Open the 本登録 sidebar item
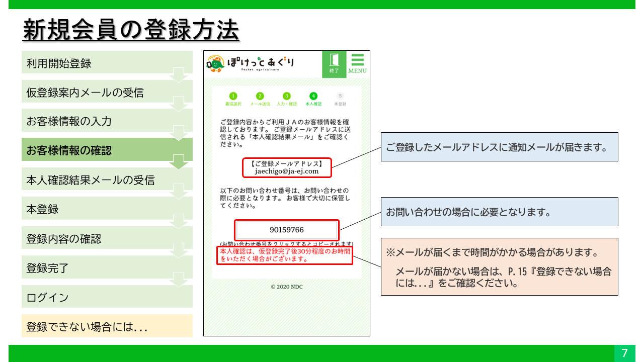Viewport: 644px width, 362px height. click(x=107, y=209)
